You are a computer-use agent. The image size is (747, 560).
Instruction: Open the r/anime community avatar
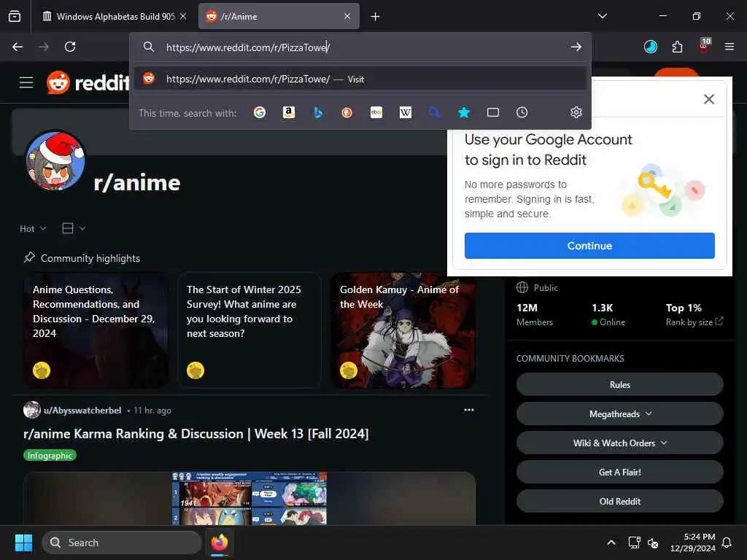pyautogui.click(x=55, y=160)
